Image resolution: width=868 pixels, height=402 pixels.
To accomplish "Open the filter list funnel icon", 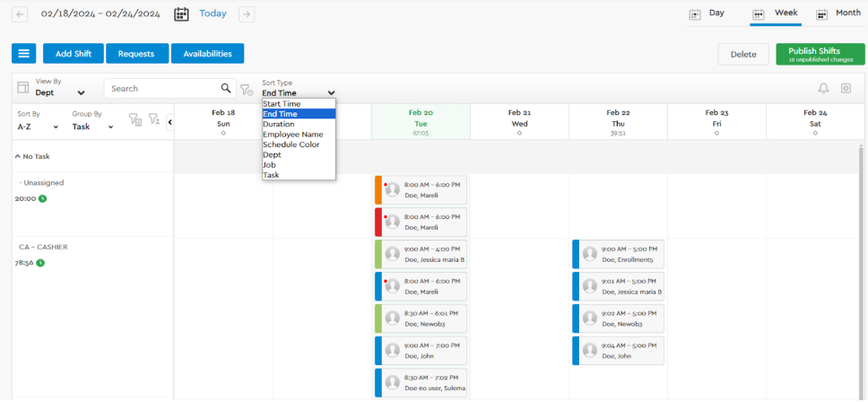I will tap(135, 119).
